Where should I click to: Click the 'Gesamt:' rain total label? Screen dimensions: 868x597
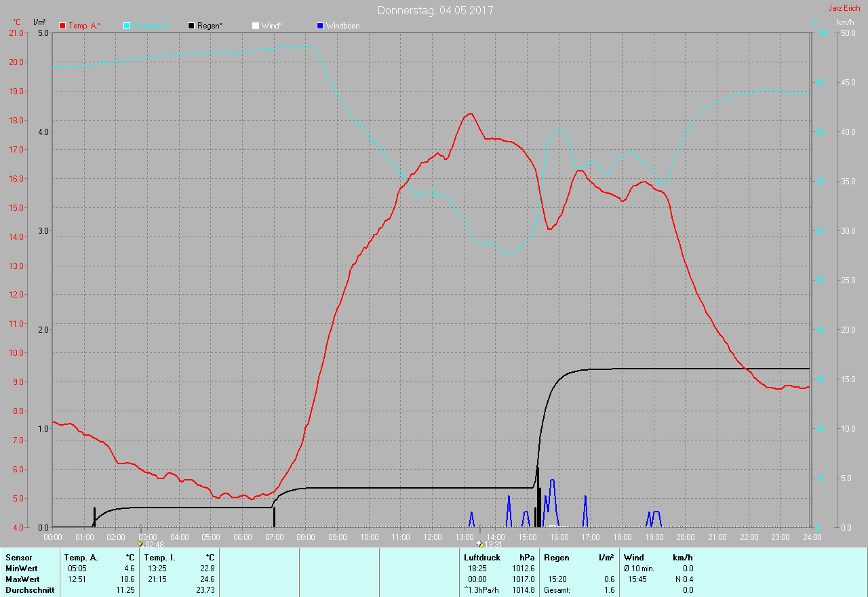(x=557, y=590)
